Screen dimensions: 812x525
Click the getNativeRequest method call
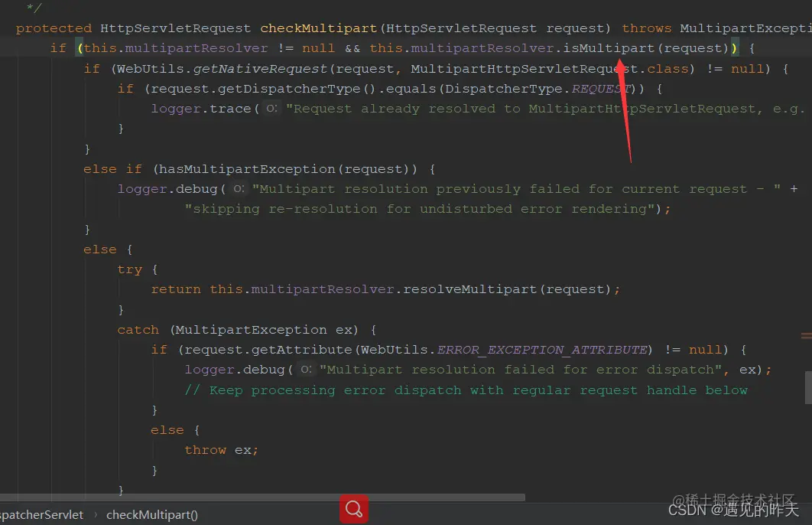click(260, 68)
